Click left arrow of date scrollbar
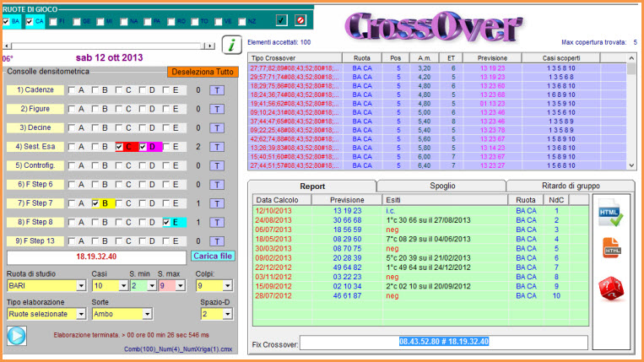 [x=7, y=46]
